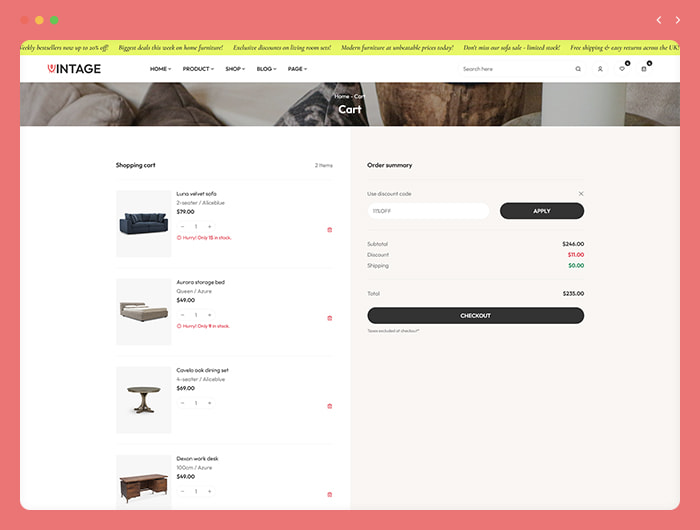Increase Cavelo oak dining set quantity
This screenshot has width=700, height=530.
point(210,403)
